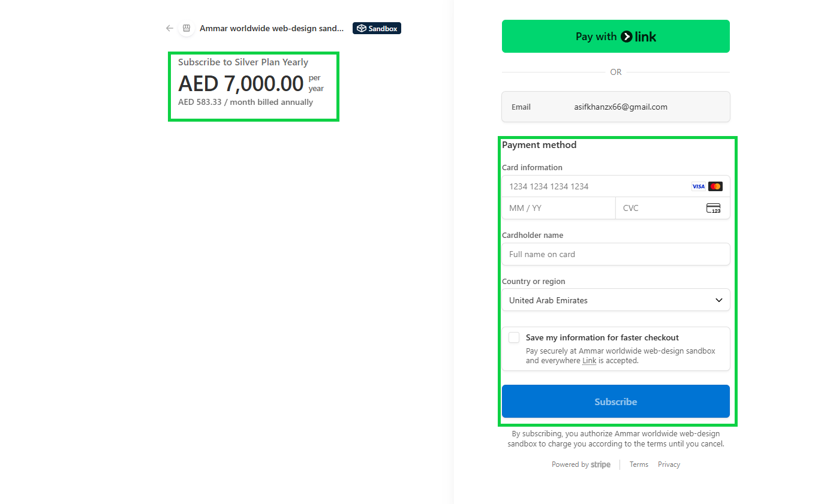The height and width of the screenshot is (504, 830).
Task: Click the Visa card icon
Action: 698,186
